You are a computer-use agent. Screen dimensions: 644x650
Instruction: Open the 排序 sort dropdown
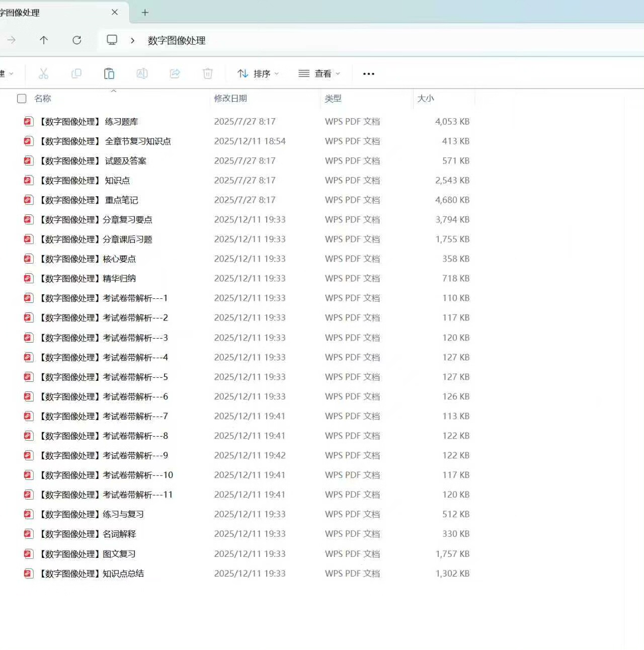258,74
